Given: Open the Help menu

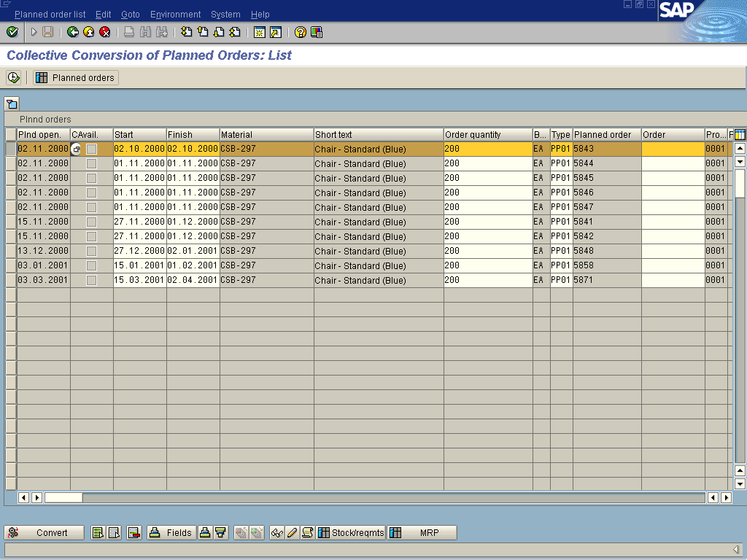Looking at the screenshot, I should 260,15.
